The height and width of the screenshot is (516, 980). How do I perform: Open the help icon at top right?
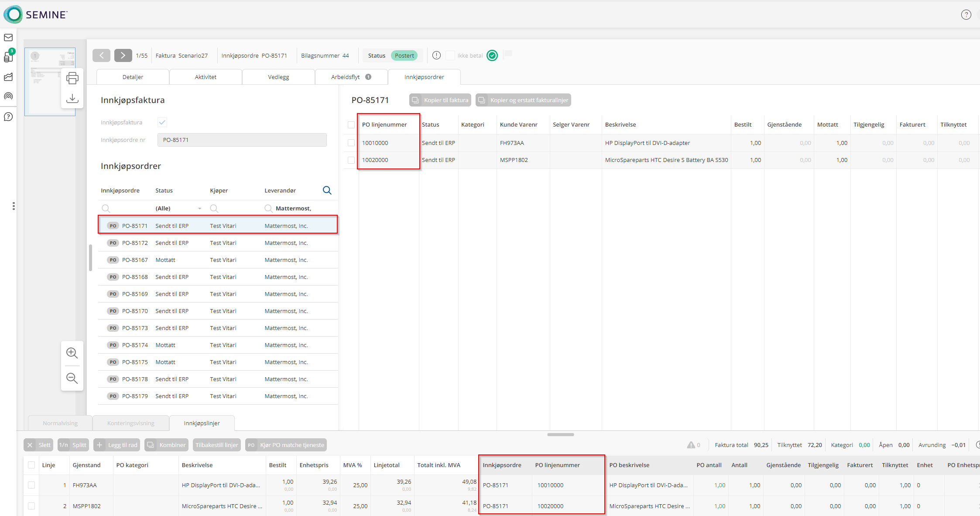click(x=966, y=15)
